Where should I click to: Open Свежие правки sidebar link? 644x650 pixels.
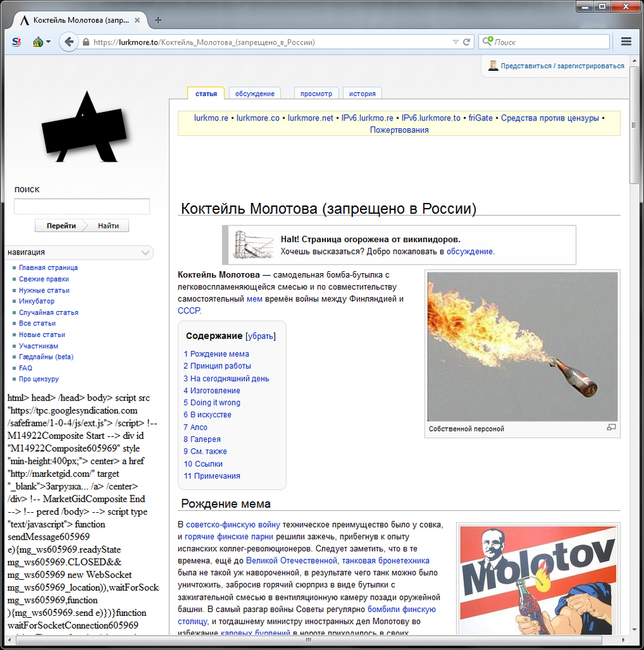click(44, 279)
